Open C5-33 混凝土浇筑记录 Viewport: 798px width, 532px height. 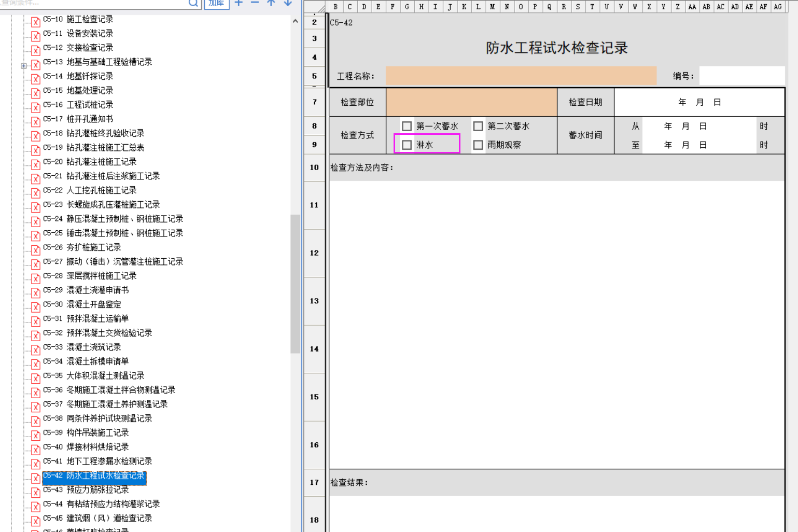pos(82,347)
